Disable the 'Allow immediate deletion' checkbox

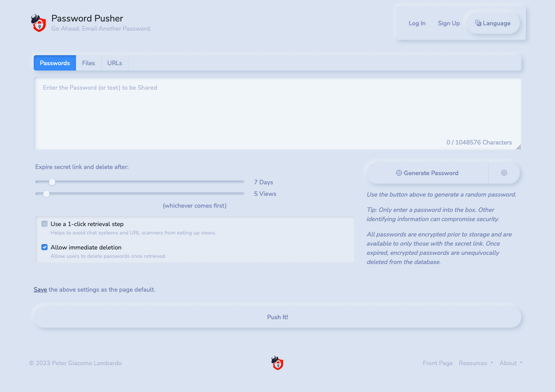coord(44,247)
